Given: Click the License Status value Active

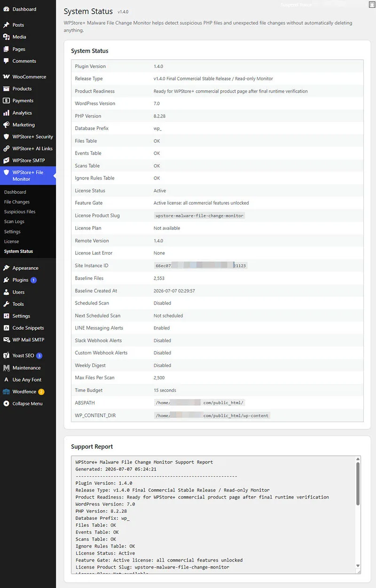Looking at the screenshot, I should coord(160,191).
